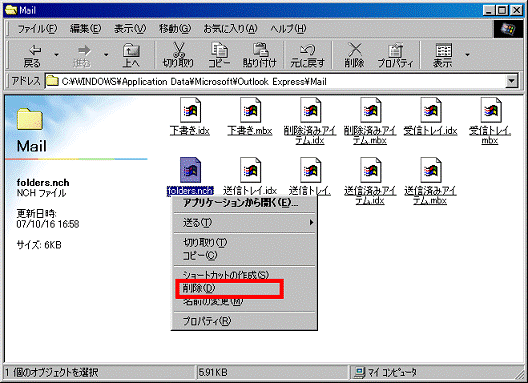This screenshot has width=528, height=383.
Task: Click the マイ コンピュータ status bar icon
Action: click(x=360, y=372)
